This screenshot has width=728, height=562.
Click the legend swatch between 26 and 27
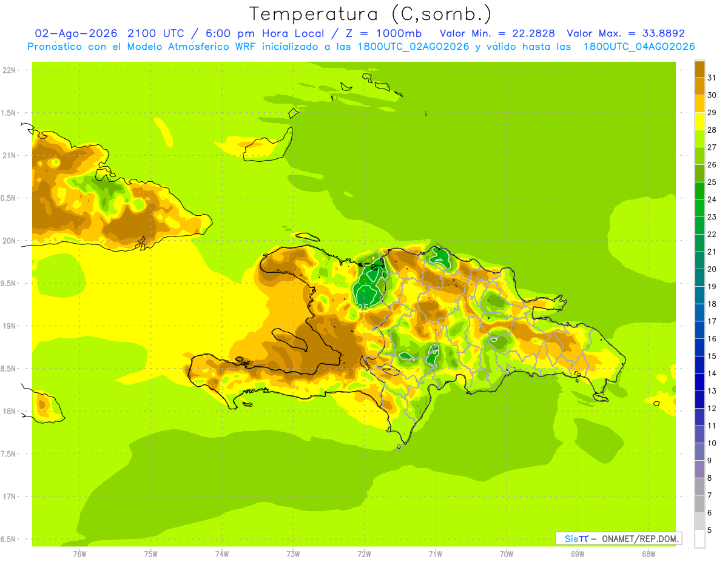699,156
